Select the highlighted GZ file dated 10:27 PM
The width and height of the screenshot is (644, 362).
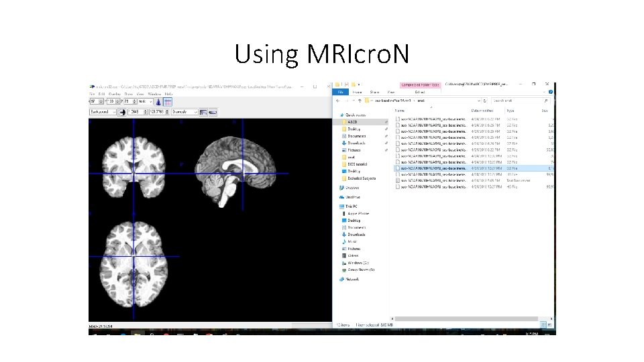point(474,168)
